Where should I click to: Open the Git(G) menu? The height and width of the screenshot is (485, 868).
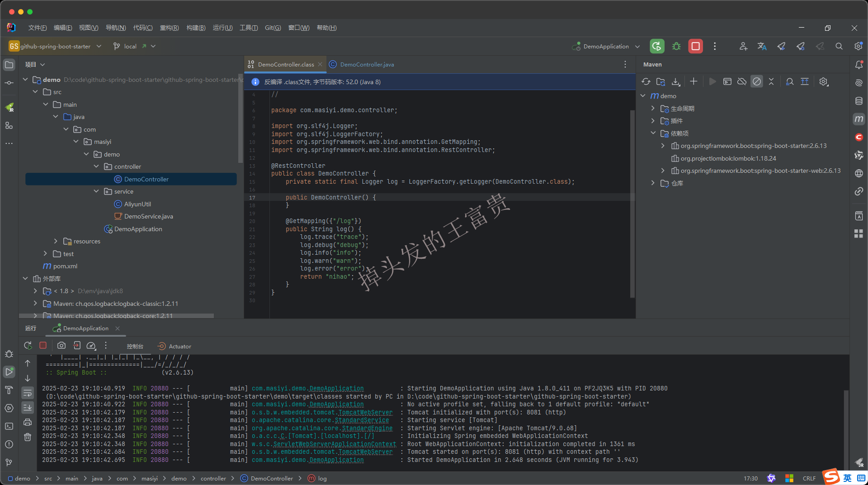click(273, 28)
